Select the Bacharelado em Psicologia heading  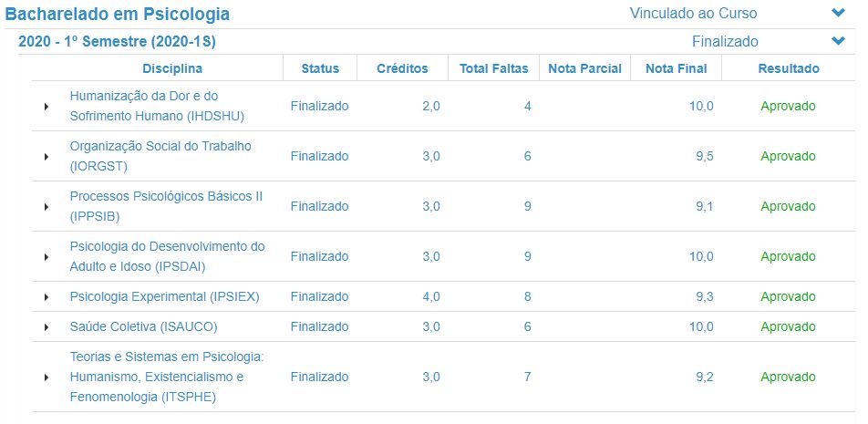118,14
